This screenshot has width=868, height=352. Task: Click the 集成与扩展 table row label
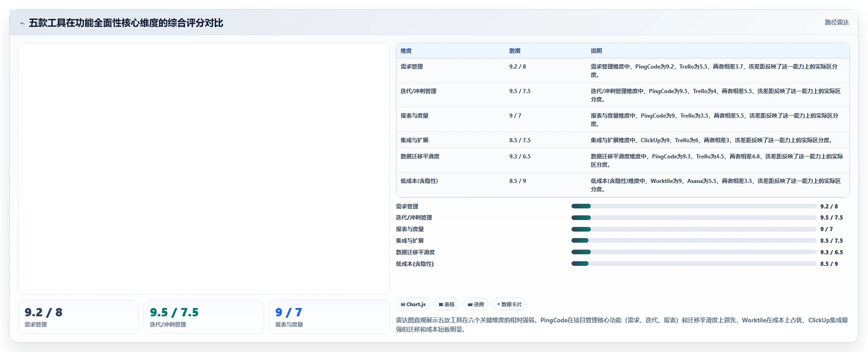pyautogui.click(x=415, y=140)
